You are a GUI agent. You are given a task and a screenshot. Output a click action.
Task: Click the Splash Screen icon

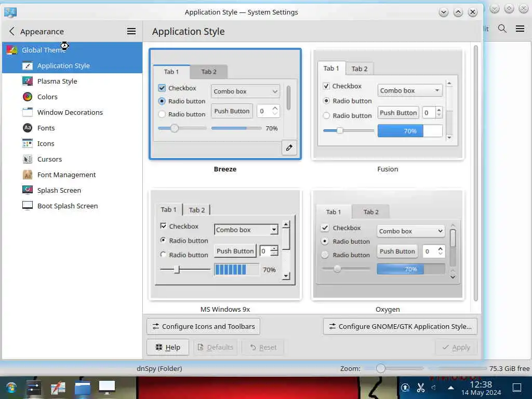click(28, 190)
